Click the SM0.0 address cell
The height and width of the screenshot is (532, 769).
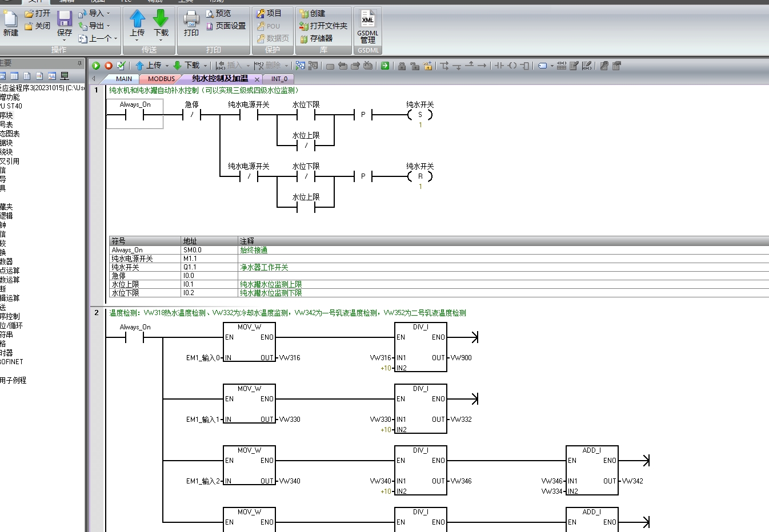(209, 250)
